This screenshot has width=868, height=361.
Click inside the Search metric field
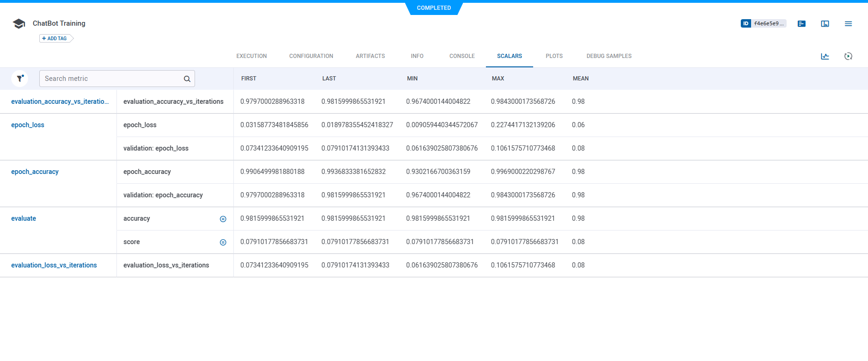(111, 79)
